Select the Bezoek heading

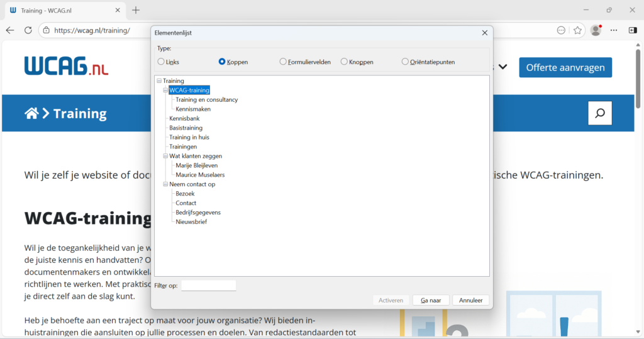point(186,194)
